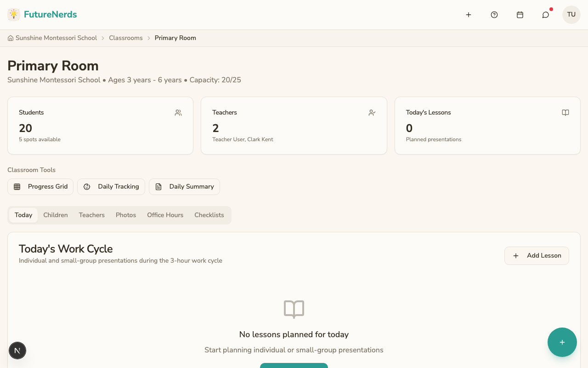Click the FutureNerds lightbulb logo
Image resolution: width=588 pixels, height=368 pixels.
click(x=13, y=14)
